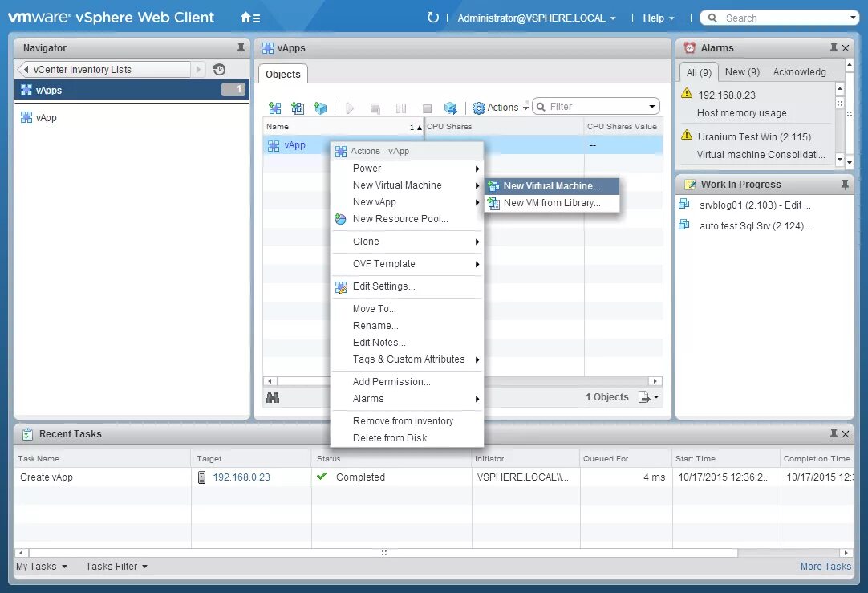Close the Alarms panel
This screenshot has width=868, height=593.
[x=846, y=48]
